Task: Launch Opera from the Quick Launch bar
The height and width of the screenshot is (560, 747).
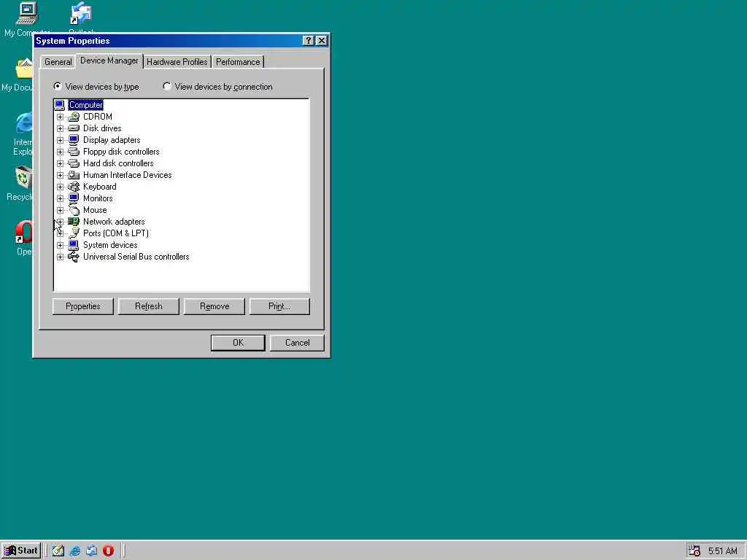Action: click(108, 551)
